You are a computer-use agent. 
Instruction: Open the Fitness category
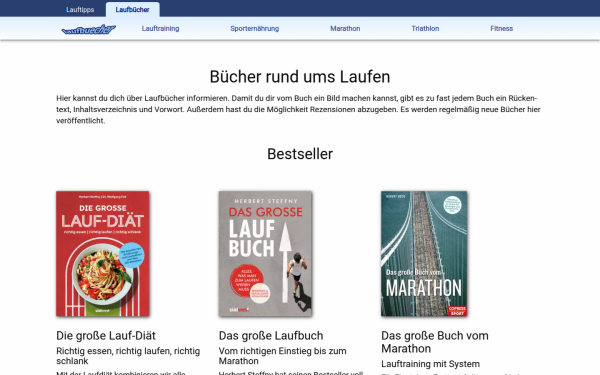[501, 28]
